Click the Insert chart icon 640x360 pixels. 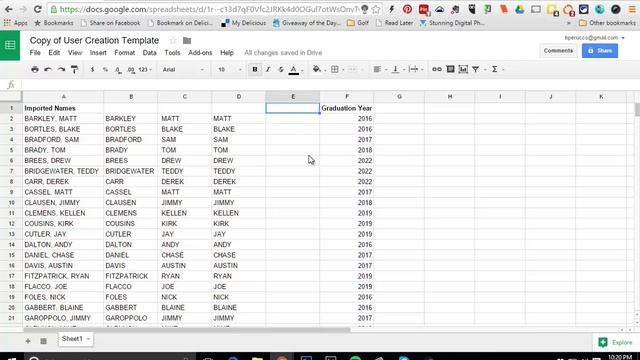click(x=463, y=69)
